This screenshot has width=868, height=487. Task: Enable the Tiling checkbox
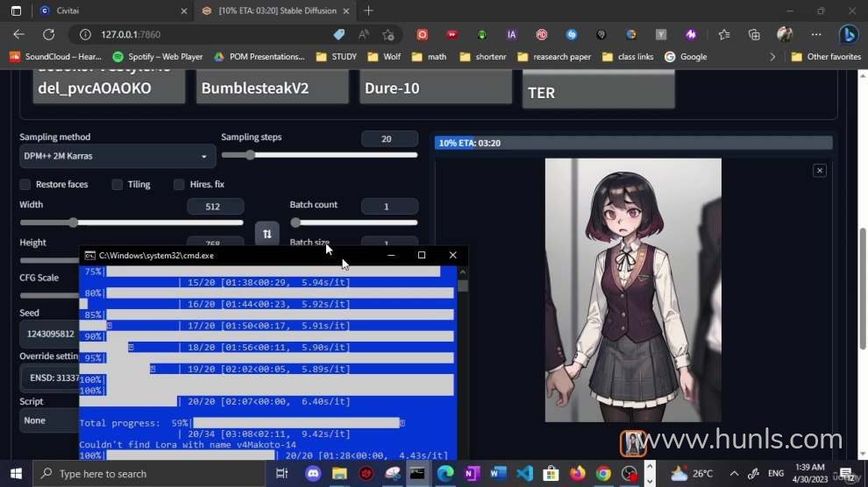pos(117,185)
